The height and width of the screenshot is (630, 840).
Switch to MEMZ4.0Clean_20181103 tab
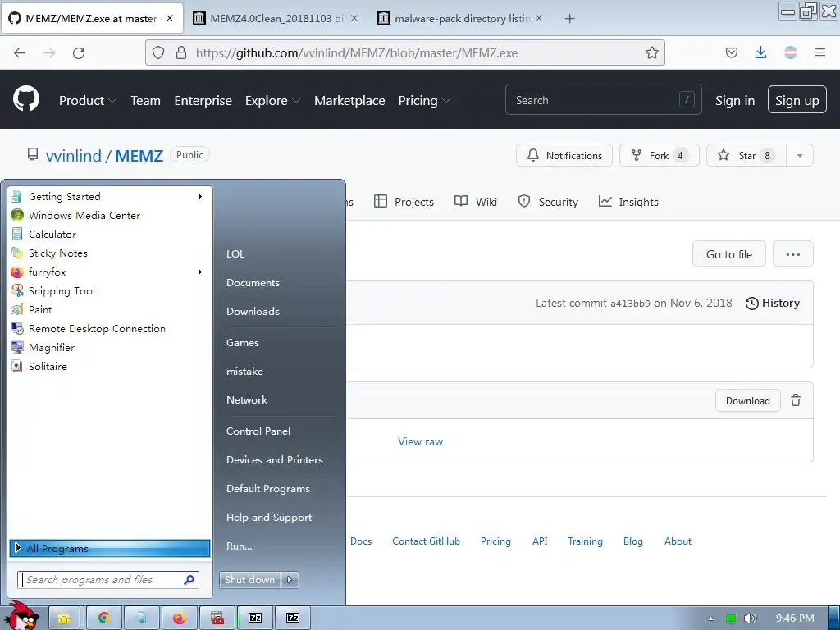pyautogui.click(x=276, y=18)
